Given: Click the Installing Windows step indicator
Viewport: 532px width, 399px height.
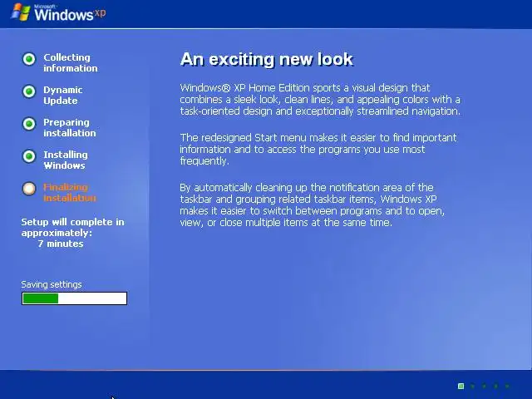Looking at the screenshot, I should tap(29, 156).
